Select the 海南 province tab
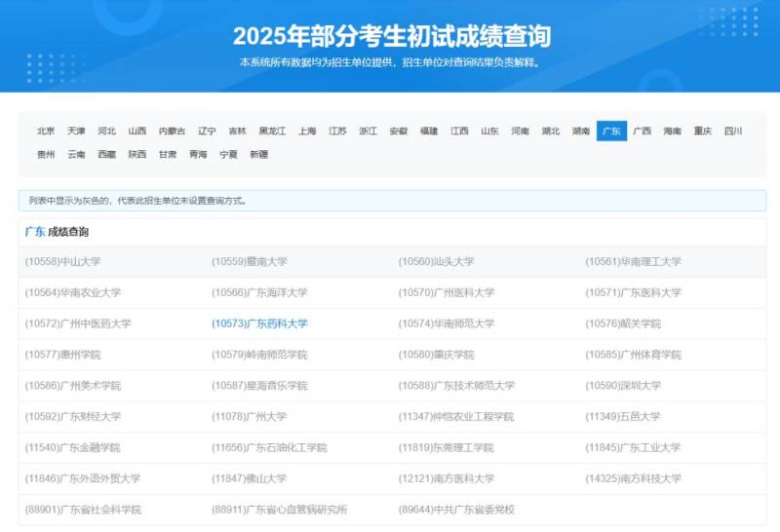780x532 pixels. click(673, 131)
